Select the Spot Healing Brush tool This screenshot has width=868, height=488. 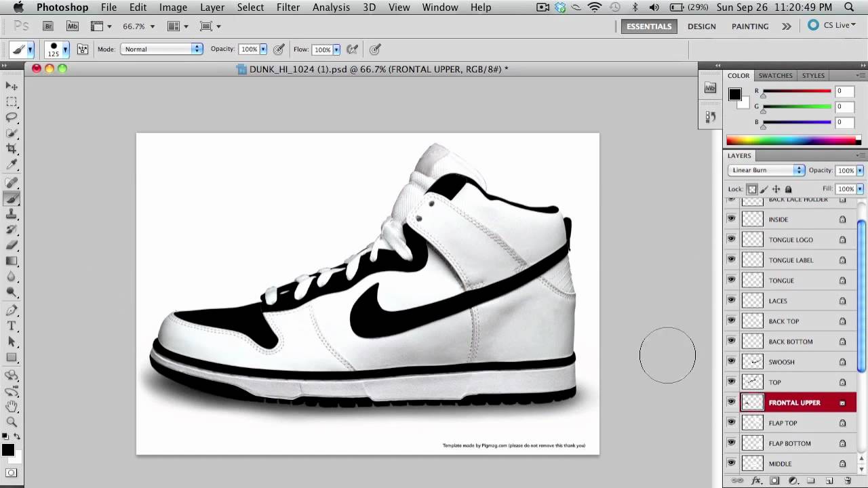[12, 183]
